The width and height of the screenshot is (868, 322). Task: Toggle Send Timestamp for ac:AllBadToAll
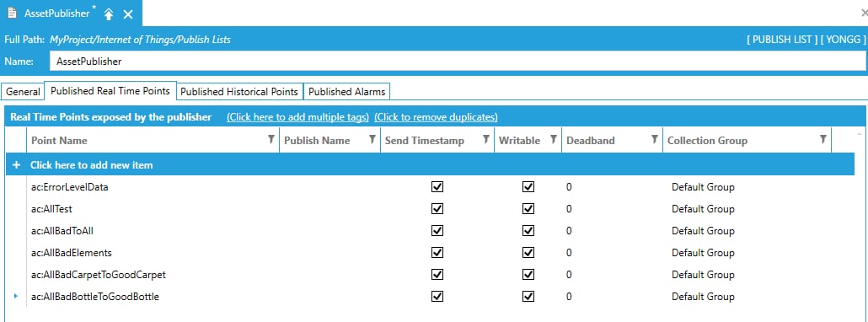click(437, 231)
